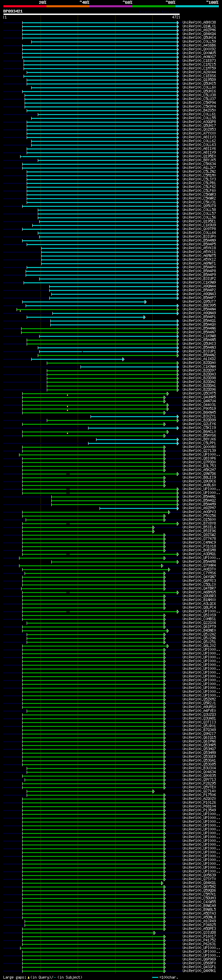Click the UniRef100_C5K634 label
This screenshot has height=980, width=222.
click(199, 164)
